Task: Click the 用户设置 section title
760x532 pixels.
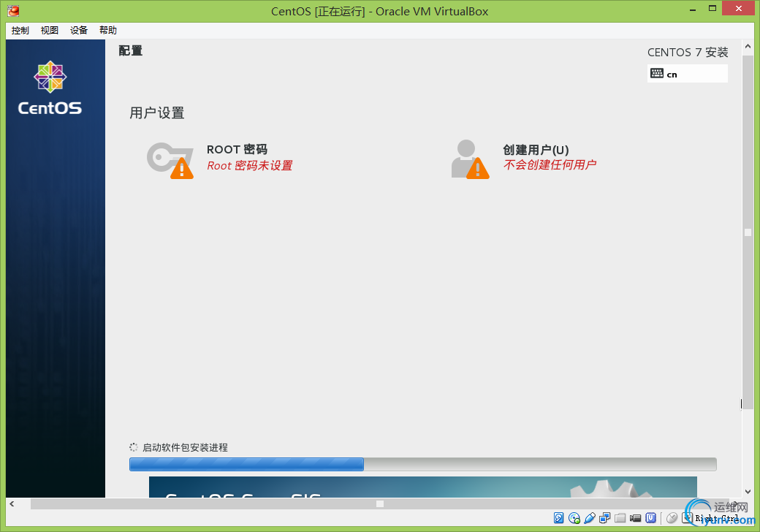Action: point(156,113)
